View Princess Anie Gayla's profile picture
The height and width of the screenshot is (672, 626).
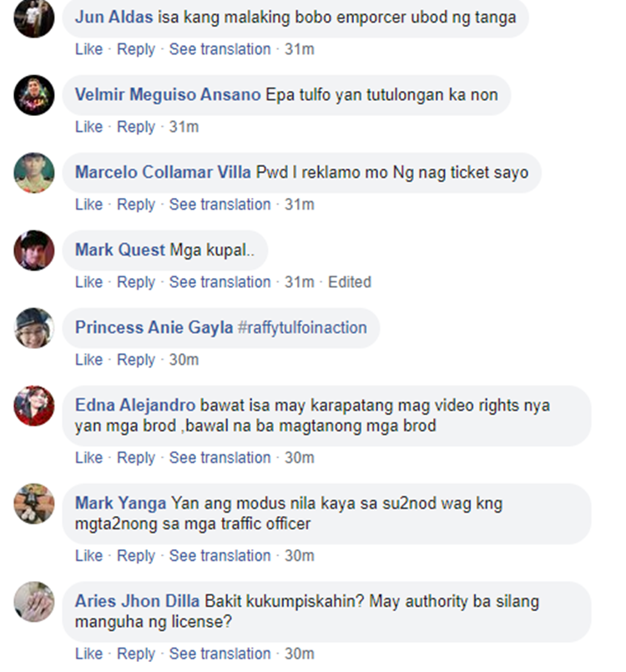(x=34, y=328)
